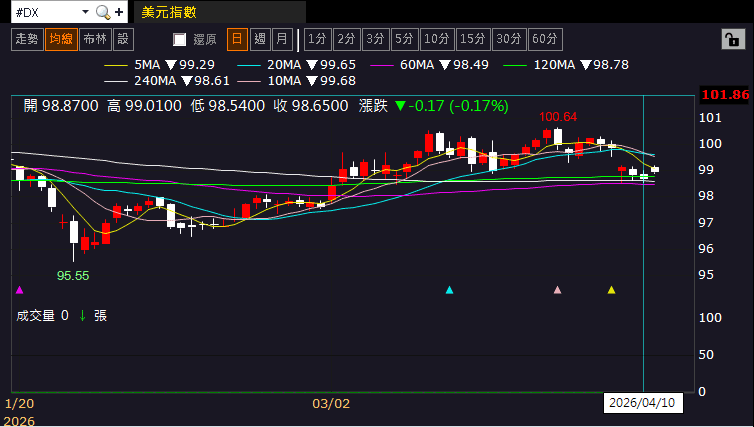Click the magenta triangle marker
This screenshot has width=754, height=427.
(x=20, y=290)
